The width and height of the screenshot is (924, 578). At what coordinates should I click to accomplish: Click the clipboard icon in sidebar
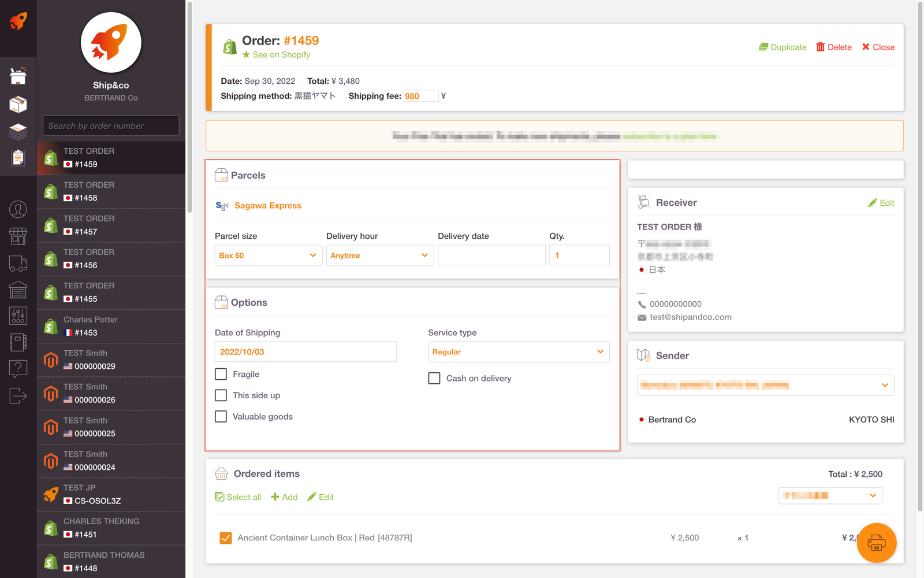coord(18,157)
